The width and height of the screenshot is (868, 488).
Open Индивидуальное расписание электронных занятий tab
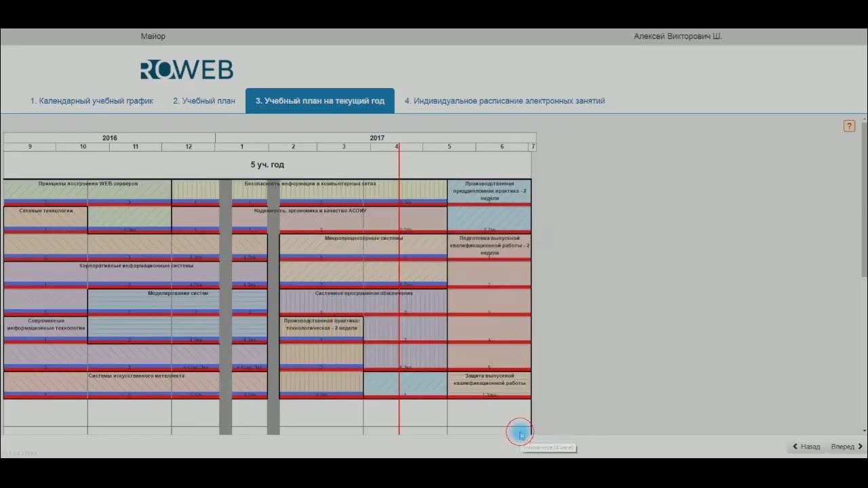pyautogui.click(x=505, y=101)
